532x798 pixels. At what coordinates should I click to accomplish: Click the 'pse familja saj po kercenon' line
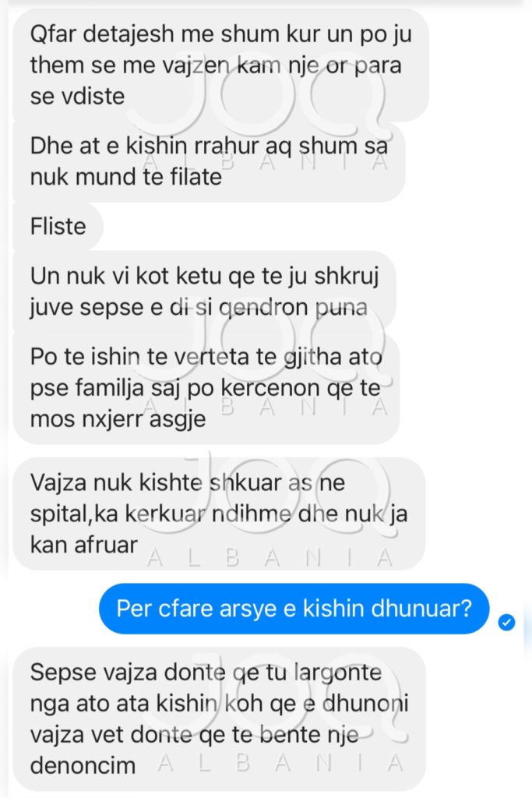click(x=206, y=388)
